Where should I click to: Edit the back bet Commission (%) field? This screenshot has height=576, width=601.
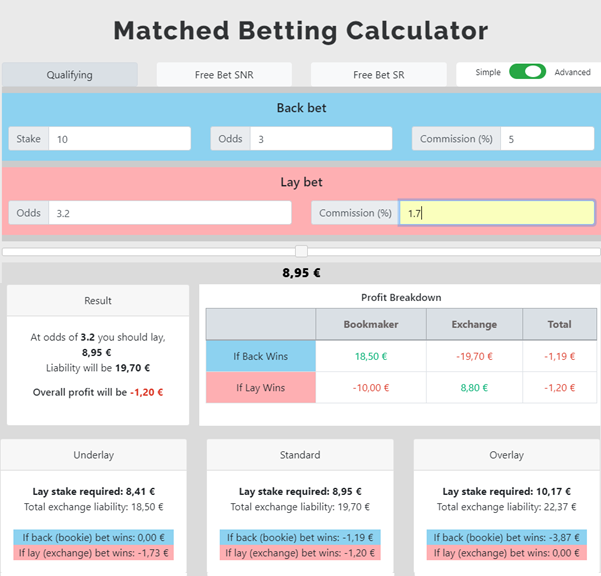(x=547, y=139)
